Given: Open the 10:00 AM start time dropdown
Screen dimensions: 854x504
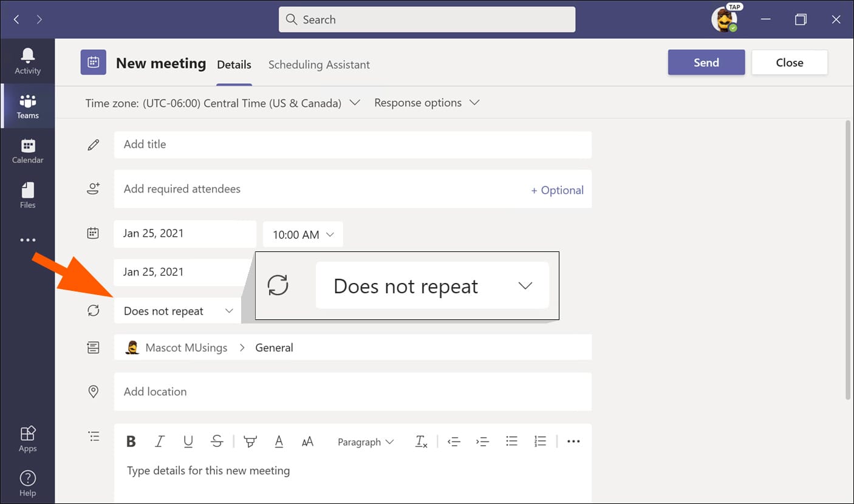Looking at the screenshot, I should 302,234.
